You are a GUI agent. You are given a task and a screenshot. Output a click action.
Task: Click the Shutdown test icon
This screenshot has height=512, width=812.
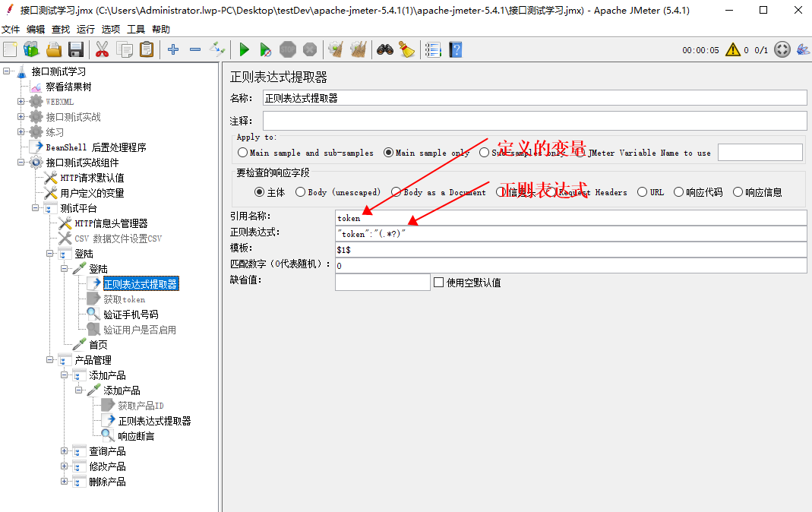coord(310,49)
